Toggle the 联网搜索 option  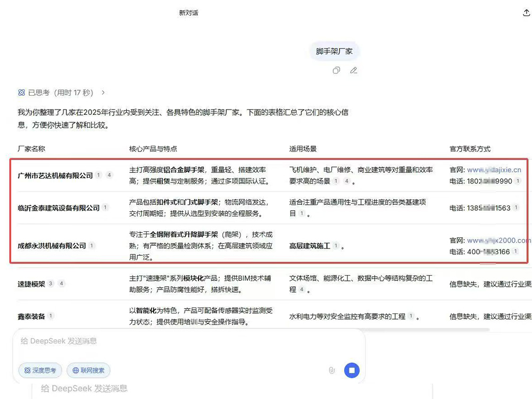pyautogui.click(x=88, y=370)
